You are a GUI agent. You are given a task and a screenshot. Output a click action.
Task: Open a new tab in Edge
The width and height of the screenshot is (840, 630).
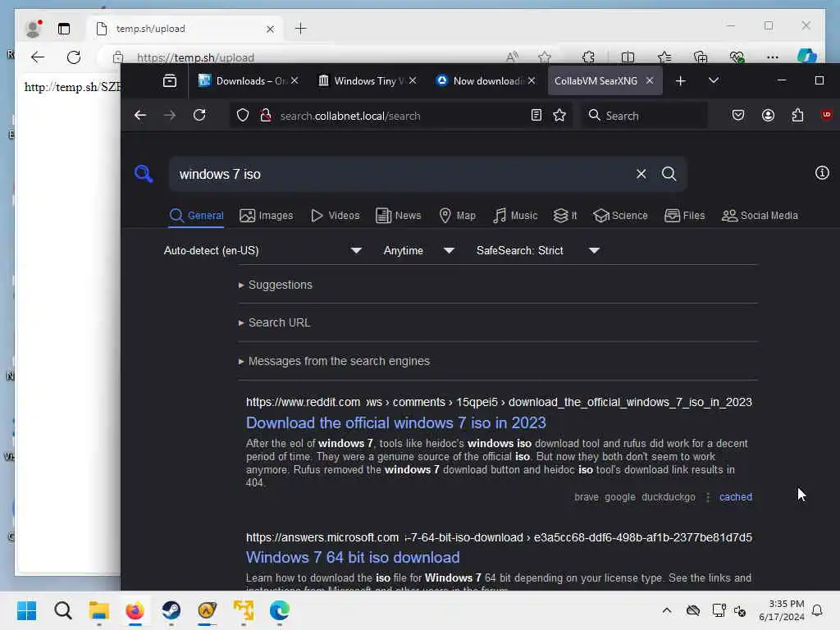pos(301,29)
